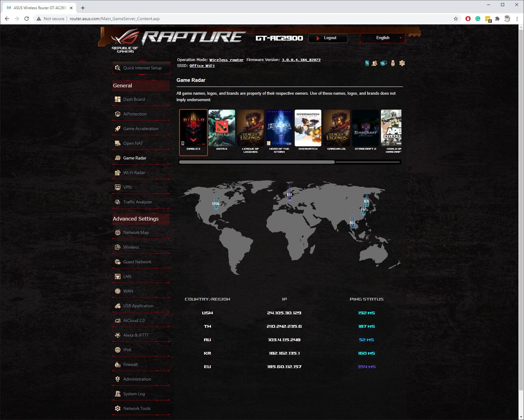The height and width of the screenshot is (420, 524).
Task: Click the IPv6 sidebar icon
Action: (x=118, y=350)
